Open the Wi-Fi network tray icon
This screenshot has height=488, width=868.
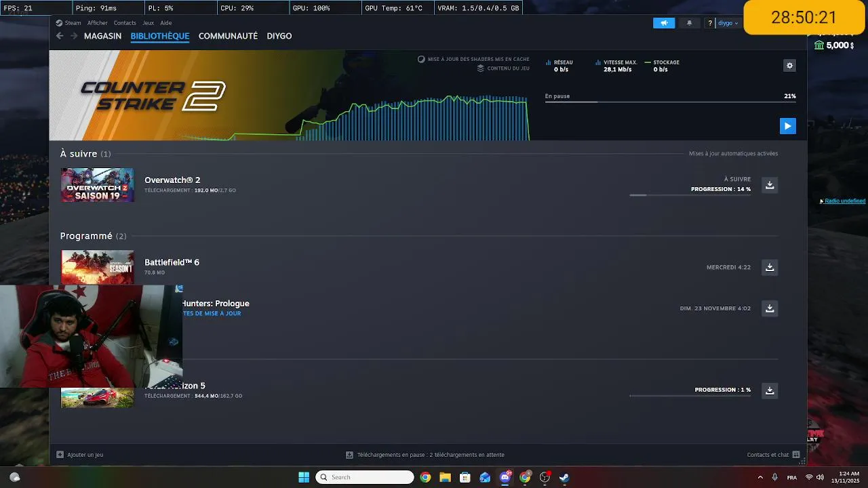(809, 477)
